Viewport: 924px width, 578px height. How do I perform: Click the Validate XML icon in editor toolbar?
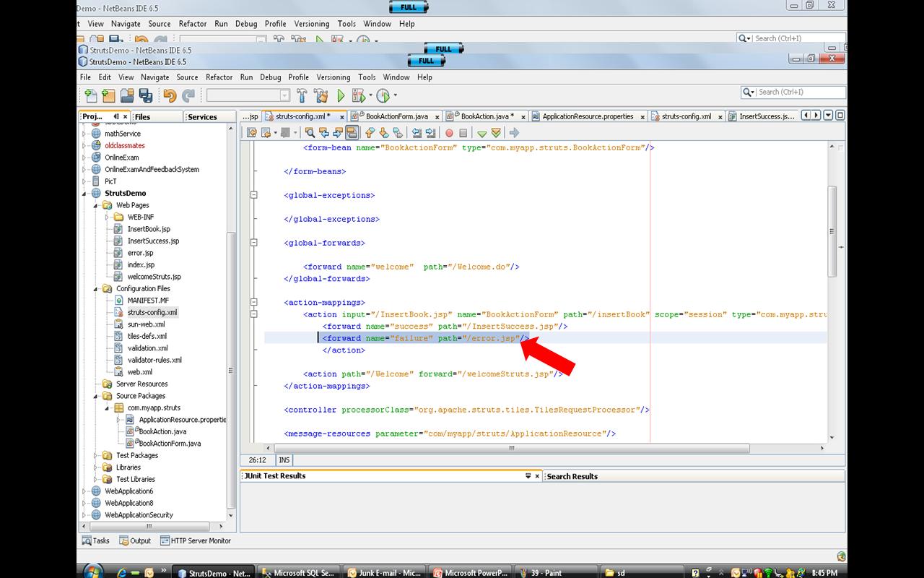click(253, 132)
